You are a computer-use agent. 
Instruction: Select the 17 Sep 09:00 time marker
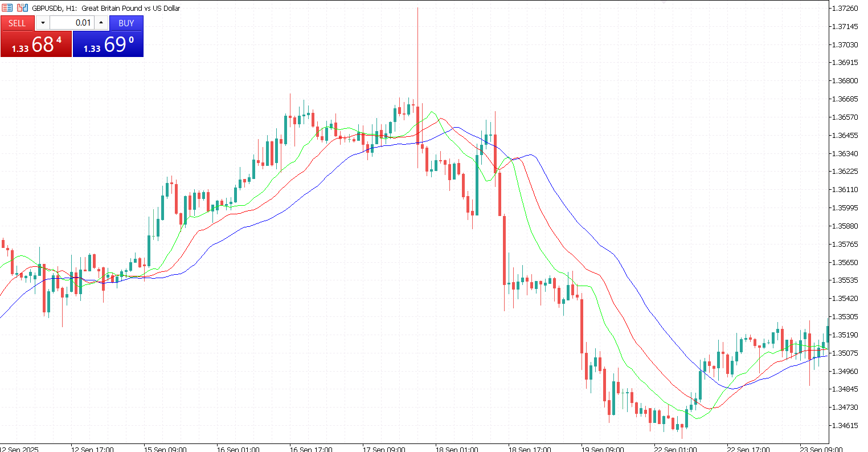coord(384,449)
